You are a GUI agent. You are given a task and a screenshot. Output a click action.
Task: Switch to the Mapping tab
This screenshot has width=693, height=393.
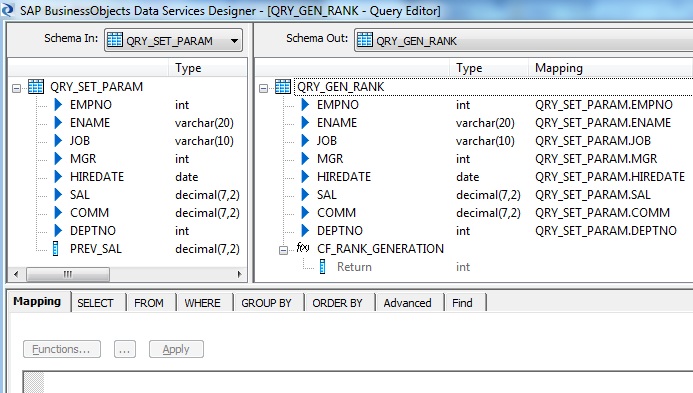[x=37, y=301]
